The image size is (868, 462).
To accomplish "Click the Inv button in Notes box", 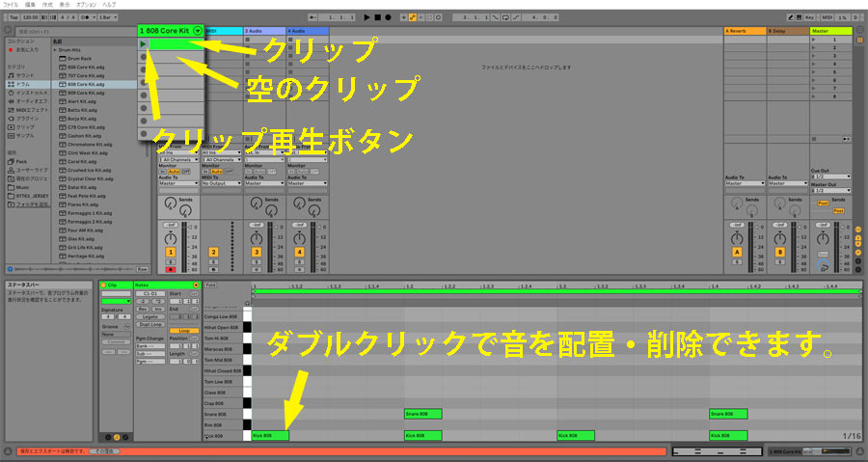I will 158,310.
